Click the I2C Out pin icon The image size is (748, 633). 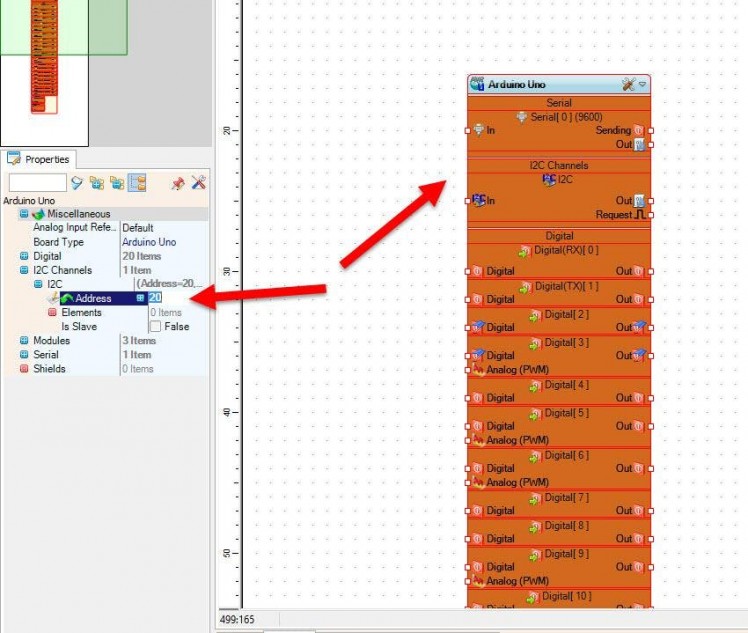click(x=639, y=200)
